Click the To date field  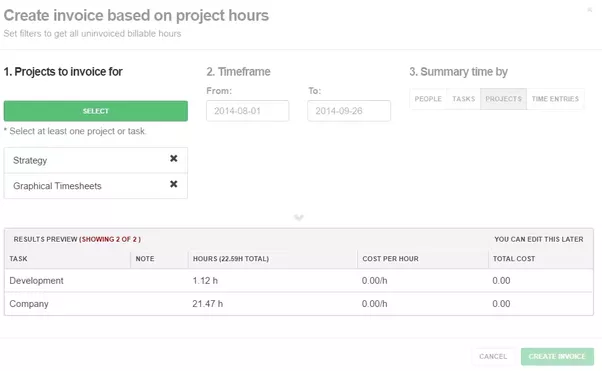349,111
